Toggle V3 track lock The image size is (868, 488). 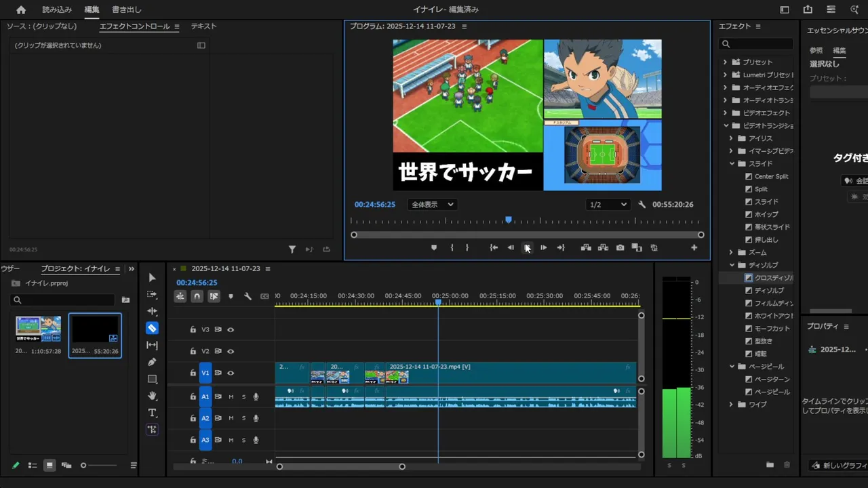[x=193, y=330]
